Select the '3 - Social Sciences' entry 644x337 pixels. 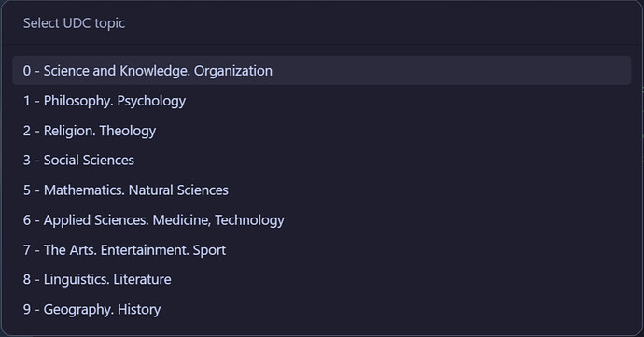pyautogui.click(x=322, y=161)
